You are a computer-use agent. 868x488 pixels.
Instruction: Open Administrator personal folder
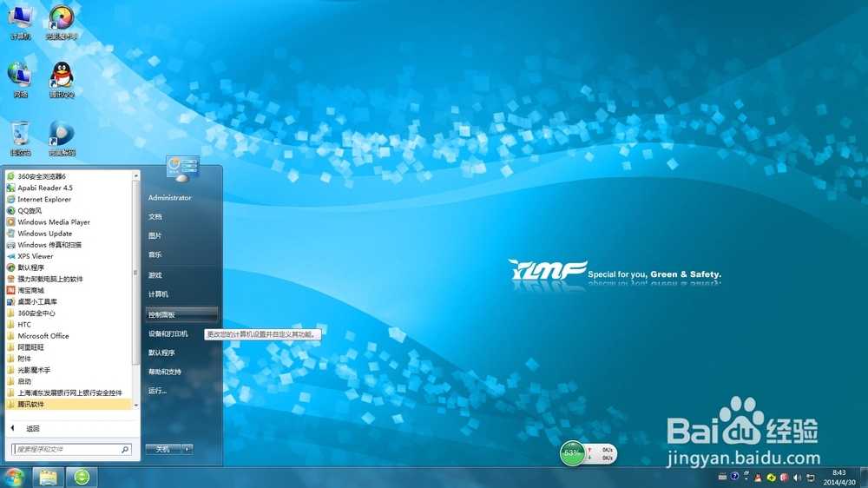[181, 198]
